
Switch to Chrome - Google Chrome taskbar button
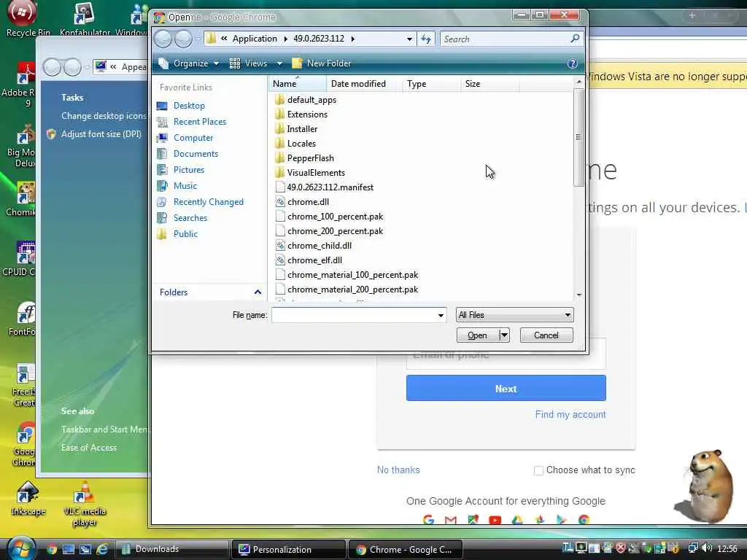tap(406, 550)
